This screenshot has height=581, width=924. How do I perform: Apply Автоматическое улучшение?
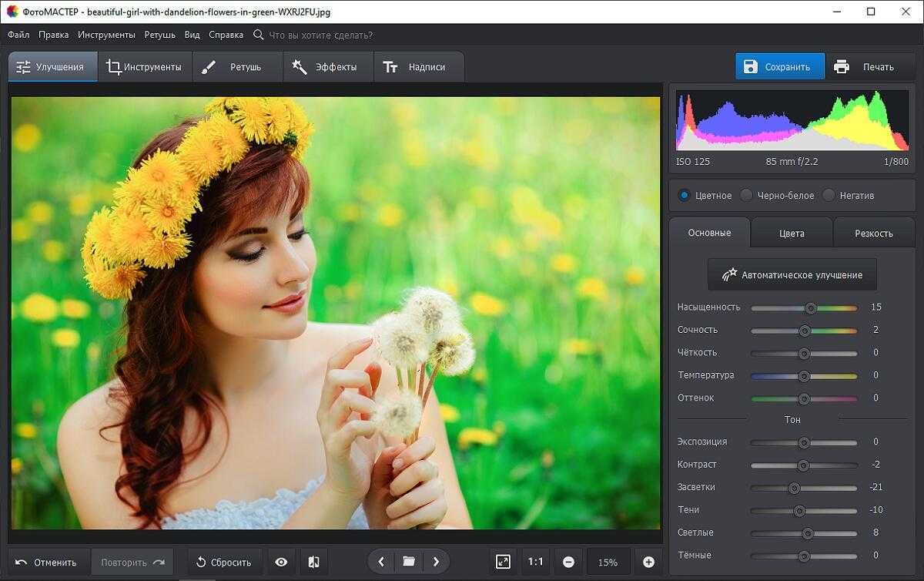792,274
